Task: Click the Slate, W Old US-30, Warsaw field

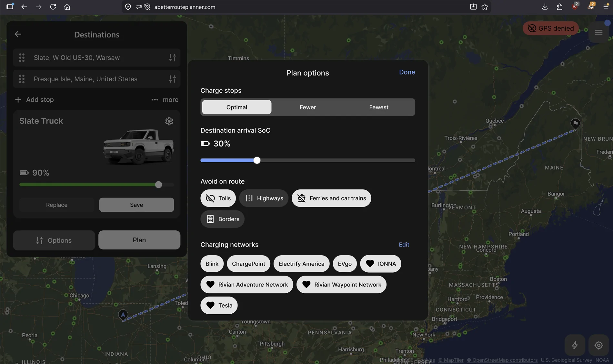Action: click(97, 58)
